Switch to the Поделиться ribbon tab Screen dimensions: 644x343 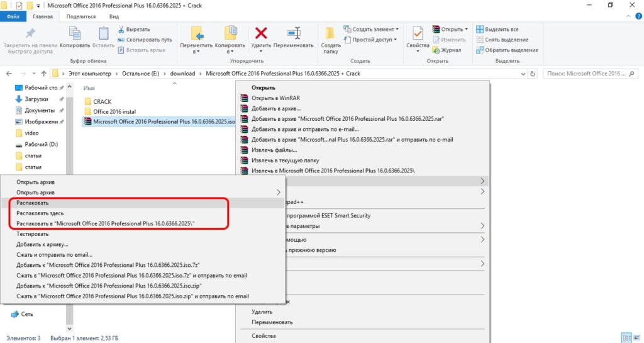tap(81, 16)
